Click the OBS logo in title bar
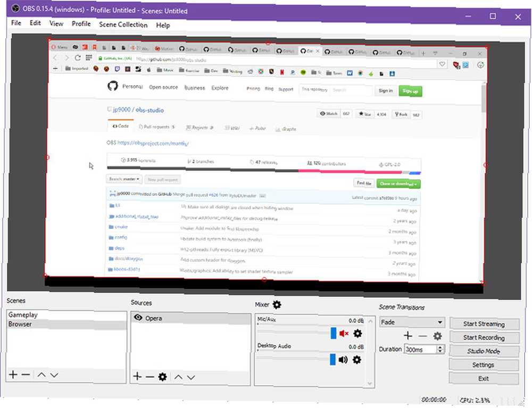This screenshot has height=408, width=532. tap(15, 8)
